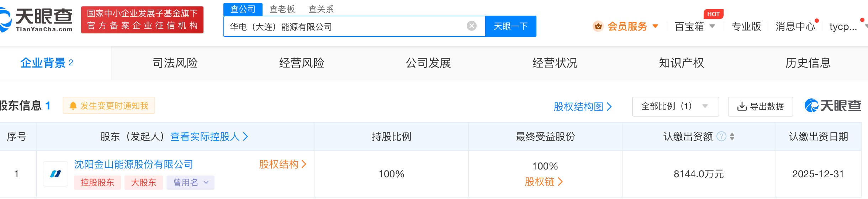Open 查看实际控股人 link
The width and height of the screenshot is (868, 199).
pyautogui.click(x=209, y=136)
